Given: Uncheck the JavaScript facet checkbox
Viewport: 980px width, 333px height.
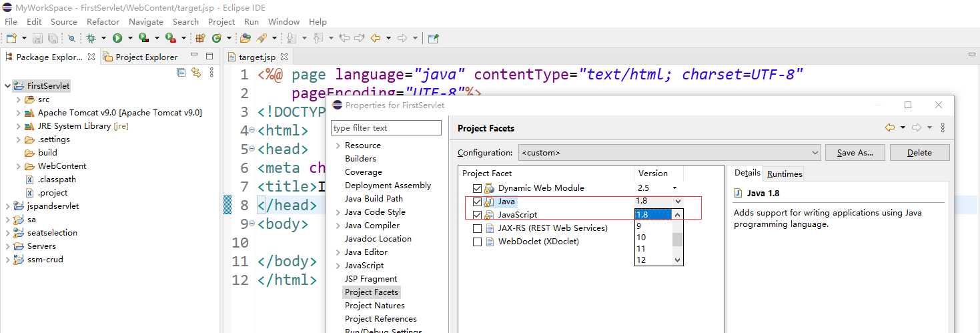Looking at the screenshot, I should 477,215.
